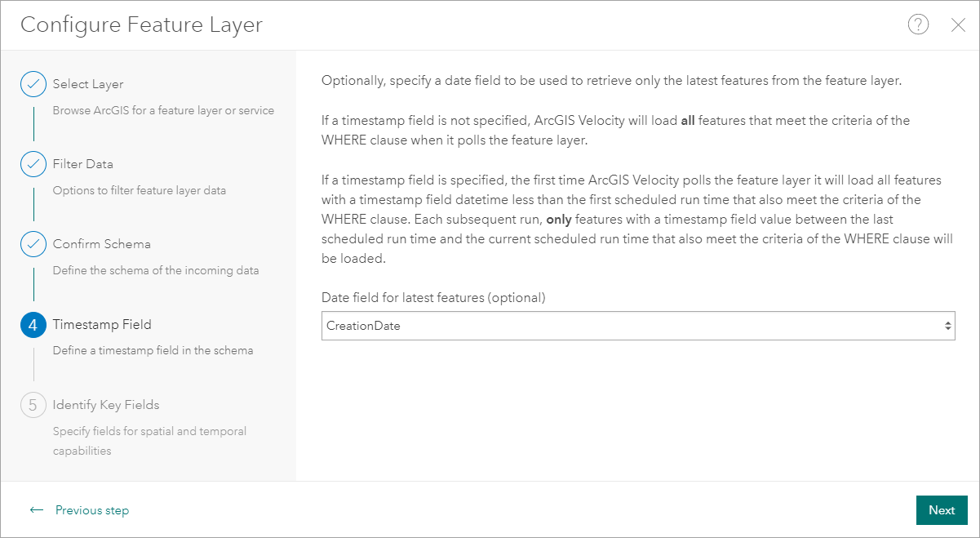Click the Configure Feature Layer title
The height and width of the screenshot is (538, 980).
pos(141,24)
